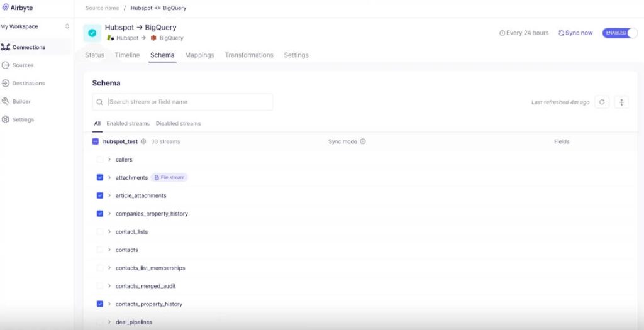Click the BigQuery destination link in header
This screenshot has height=330, width=644.
coord(171,38)
